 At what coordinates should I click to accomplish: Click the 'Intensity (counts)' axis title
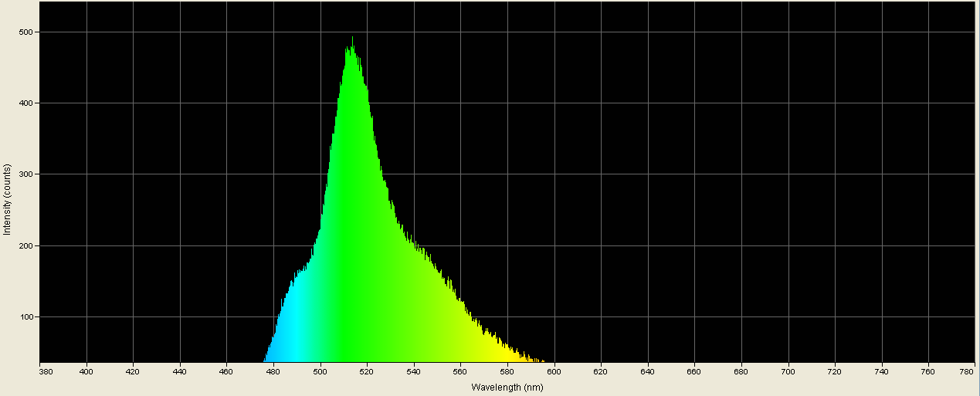pos(7,199)
